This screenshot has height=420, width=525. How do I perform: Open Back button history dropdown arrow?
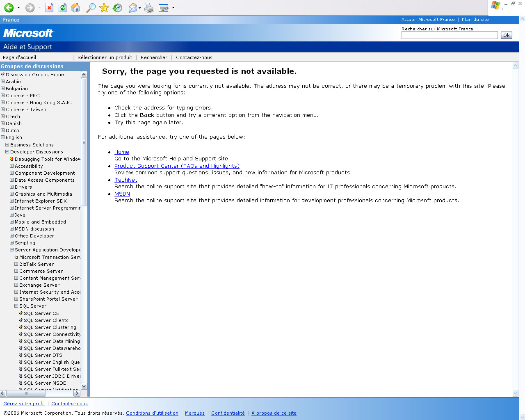pos(18,8)
